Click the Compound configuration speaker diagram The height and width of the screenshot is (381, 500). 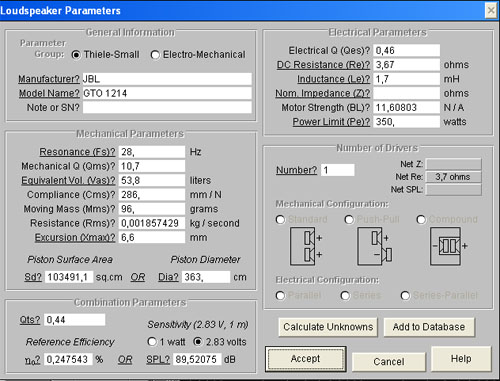click(449, 246)
